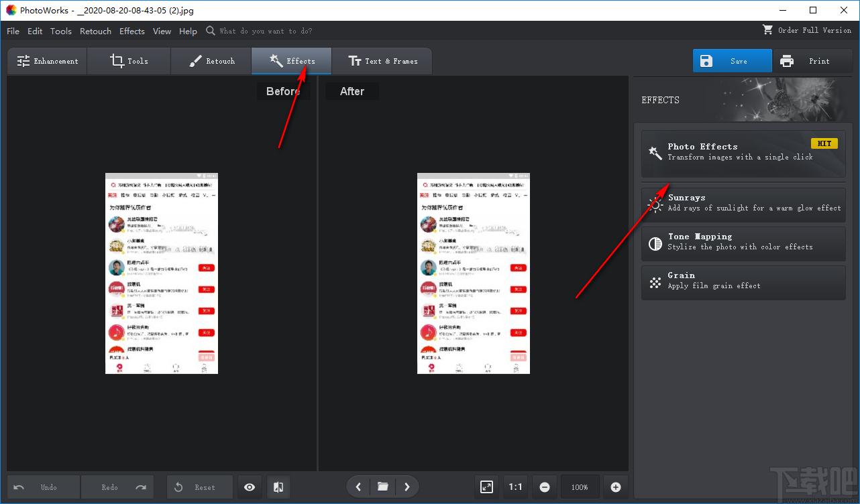Toggle the before/after split view icon
The image size is (860, 504).
tap(279, 487)
